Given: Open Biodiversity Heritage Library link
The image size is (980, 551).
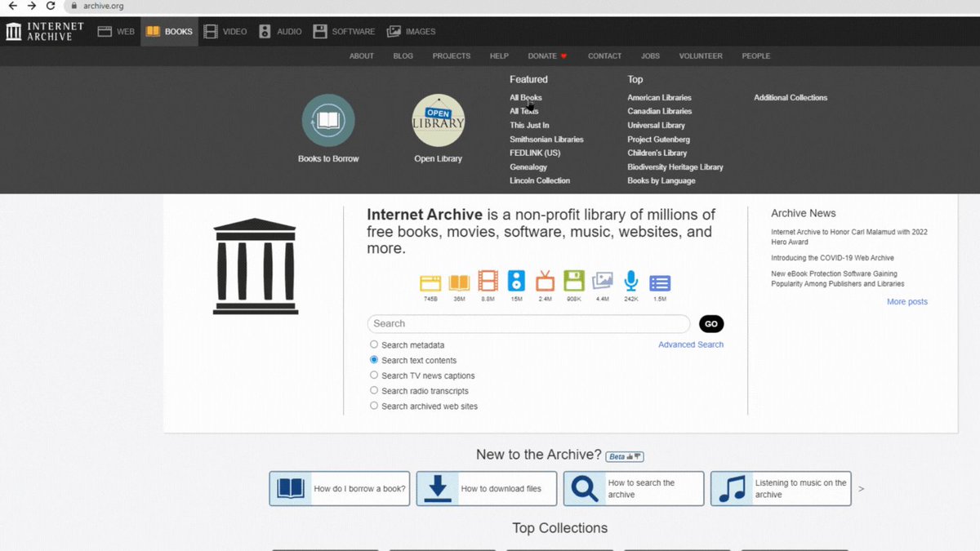Looking at the screenshot, I should pos(675,167).
